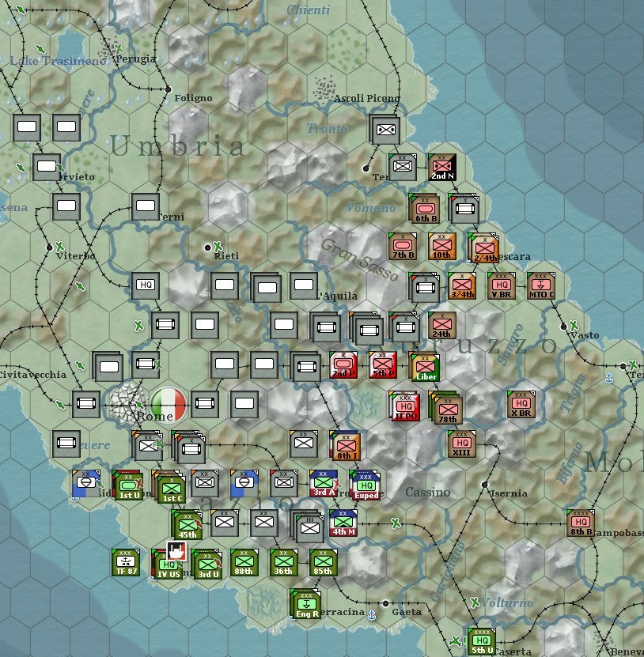Open the IV US corps HQ counter

[167, 564]
